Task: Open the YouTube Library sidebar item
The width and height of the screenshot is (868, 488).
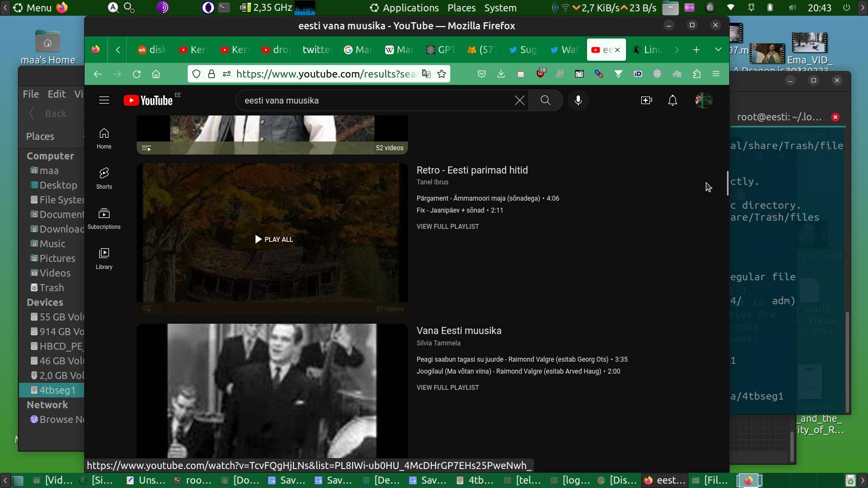Action: click(x=104, y=258)
